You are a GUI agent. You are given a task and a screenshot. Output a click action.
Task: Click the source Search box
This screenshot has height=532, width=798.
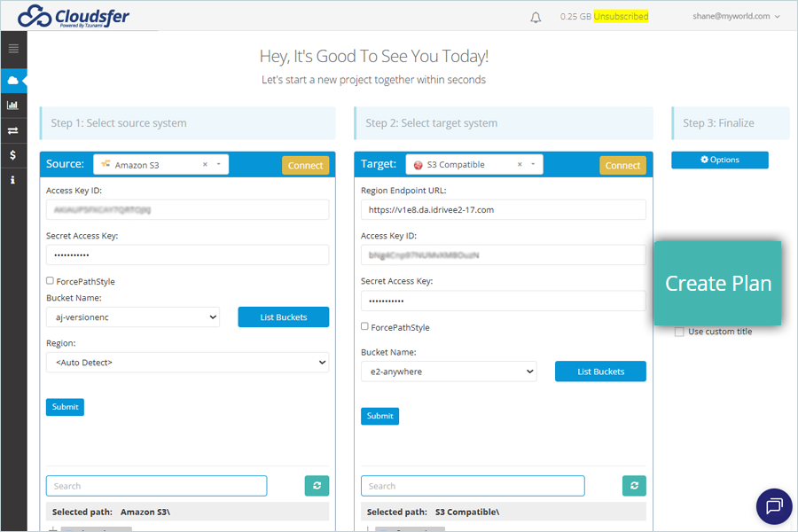coord(156,486)
